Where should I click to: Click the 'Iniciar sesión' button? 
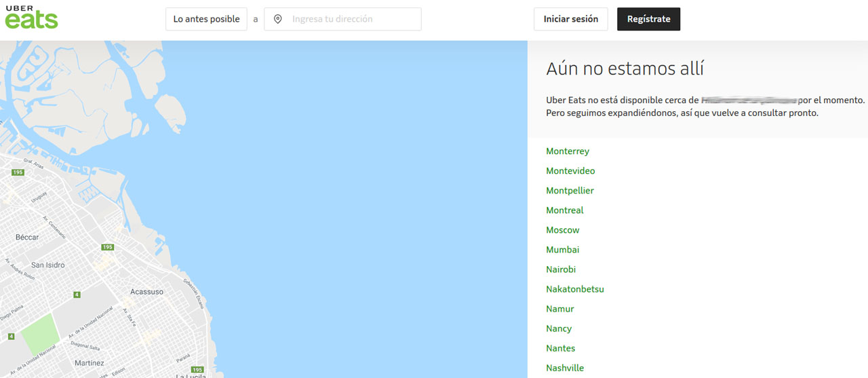[571, 19]
